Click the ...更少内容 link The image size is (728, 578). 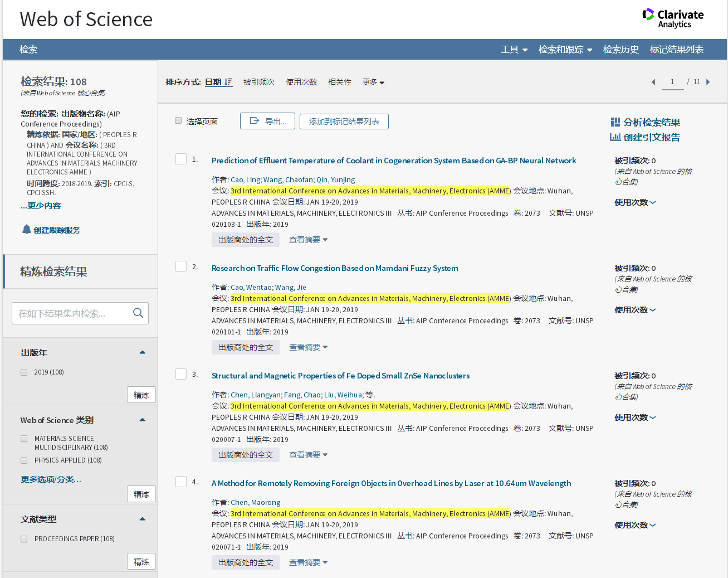(x=41, y=206)
